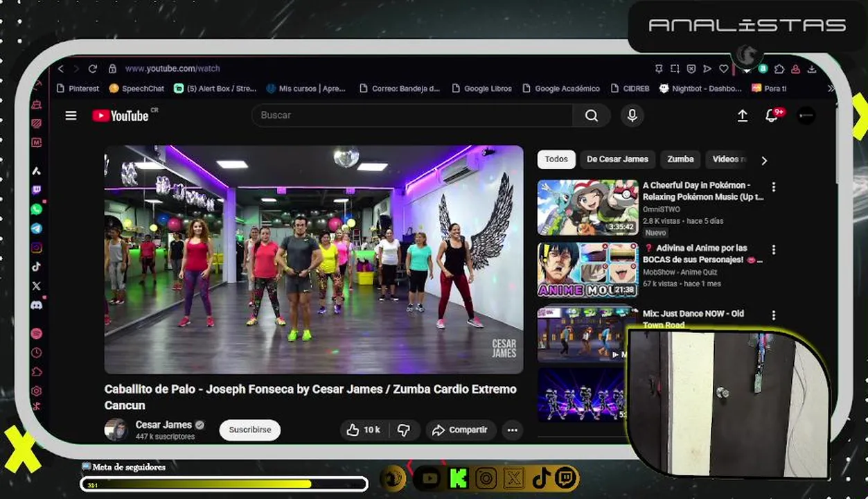Screen dimensions: 868x499
Task: Open the SpeechChat bookmark
Action: [137, 89]
